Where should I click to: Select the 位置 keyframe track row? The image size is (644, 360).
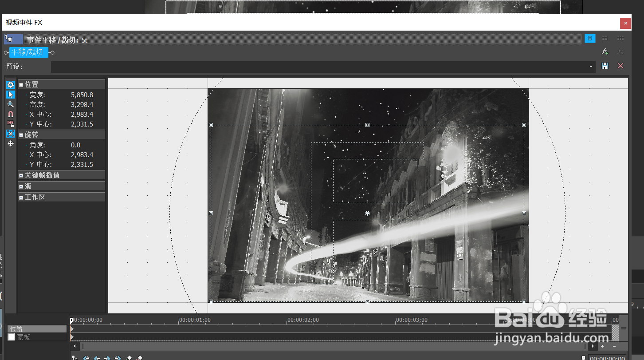[37, 329]
